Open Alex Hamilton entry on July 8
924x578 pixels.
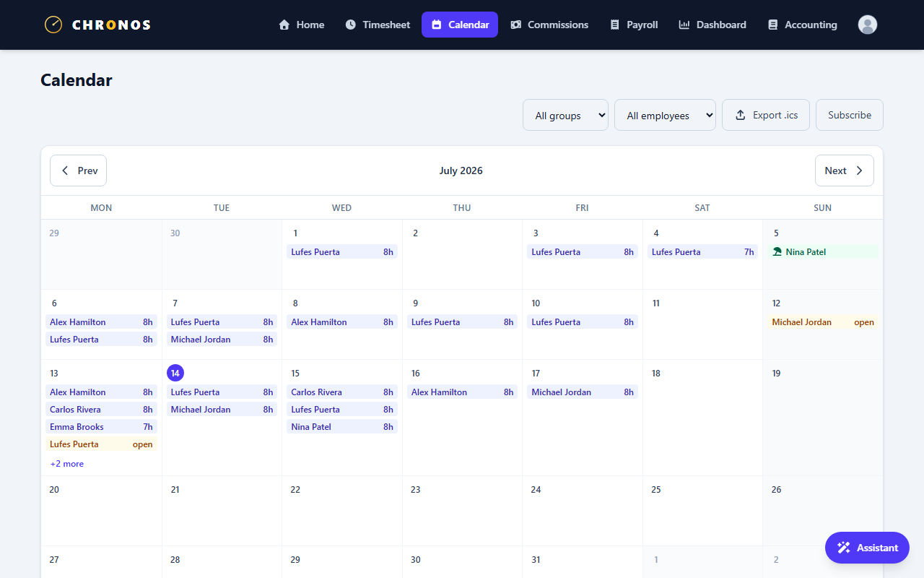click(x=342, y=322)
